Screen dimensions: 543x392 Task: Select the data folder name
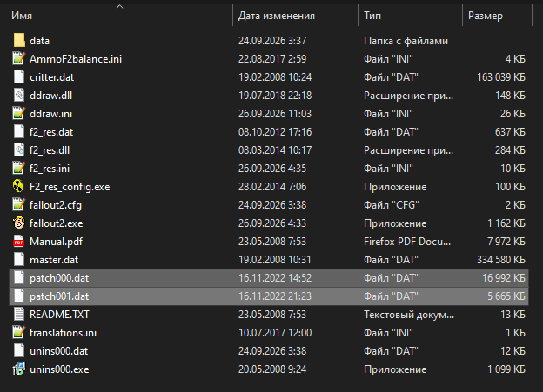39,41
